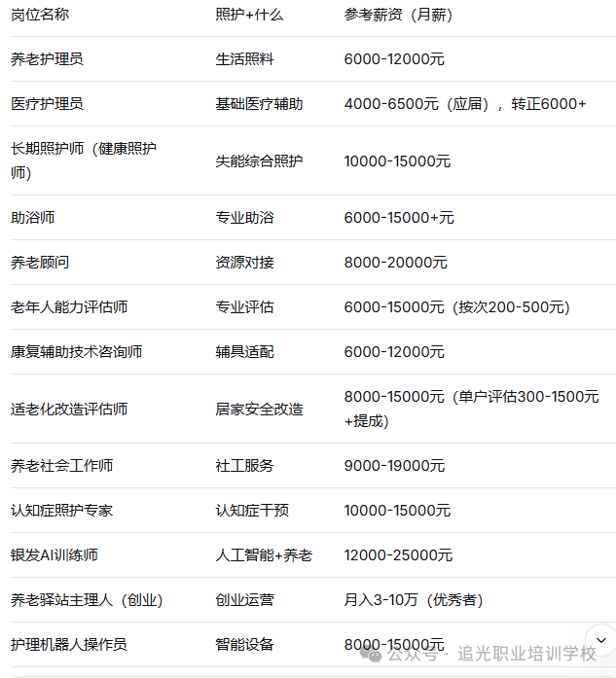
Task: Click the cell '生活照料'
Action: [x=244, y=59]
